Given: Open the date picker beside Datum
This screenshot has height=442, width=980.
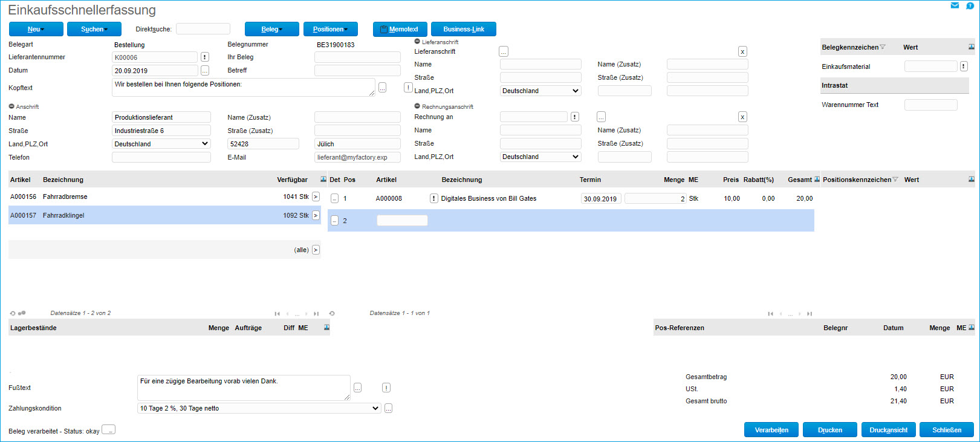Looking at the screenshot, I should [205, 71].
